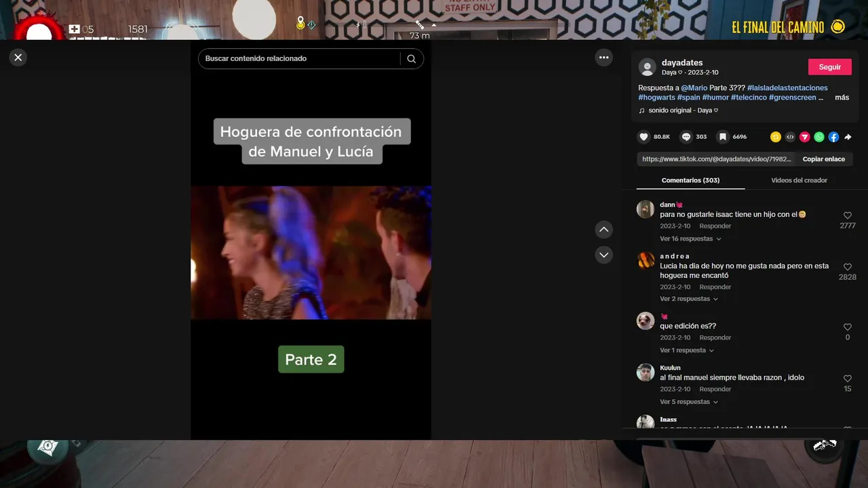Follow dayadates with Seguir button

pos(830,67)
